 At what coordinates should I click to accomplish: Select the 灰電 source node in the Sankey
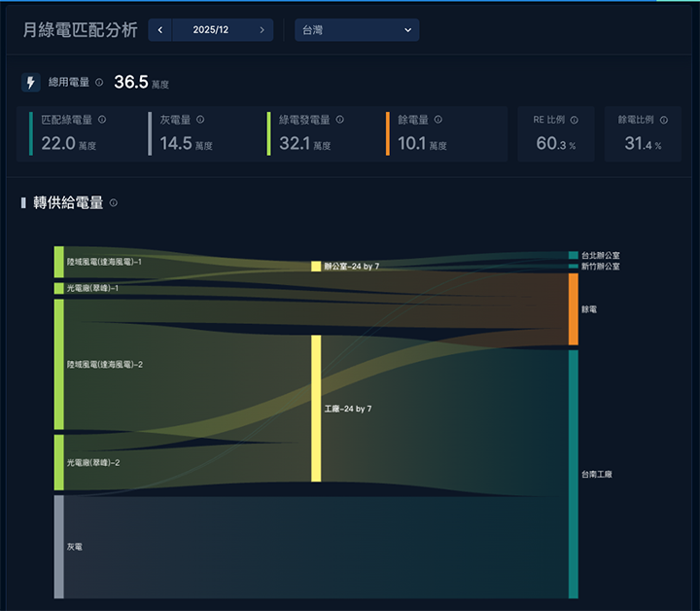[x=59, y=547]
